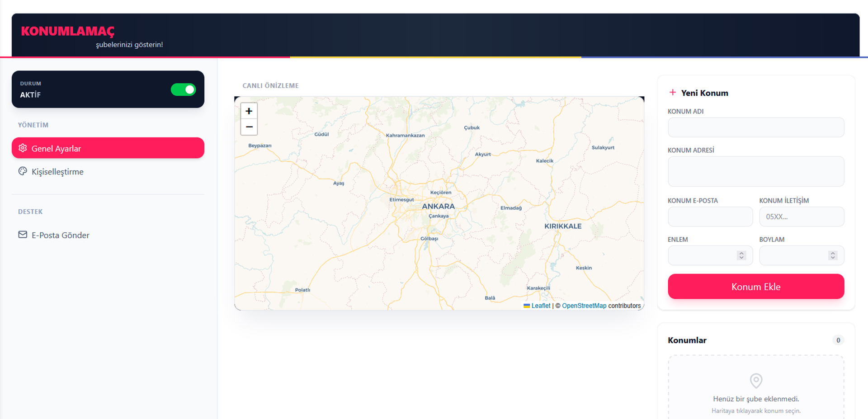Open the OpenStreetMap link

point(584,306)
